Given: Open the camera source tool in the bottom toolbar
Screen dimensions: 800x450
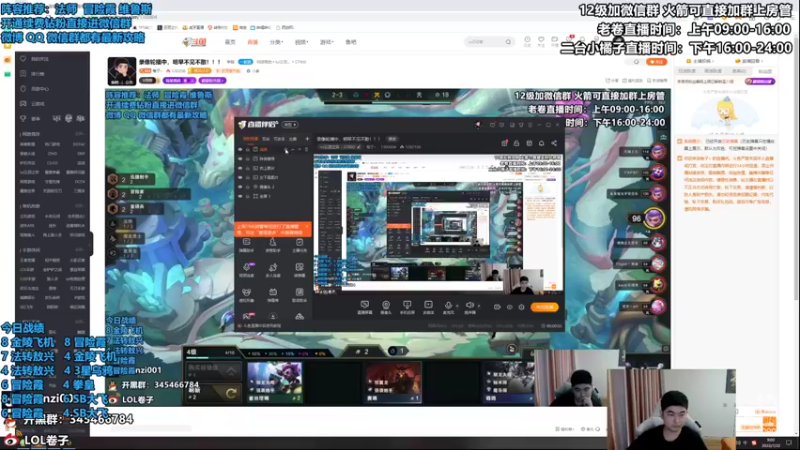Looking at the screenshot, I should click(x=386, y=307).
